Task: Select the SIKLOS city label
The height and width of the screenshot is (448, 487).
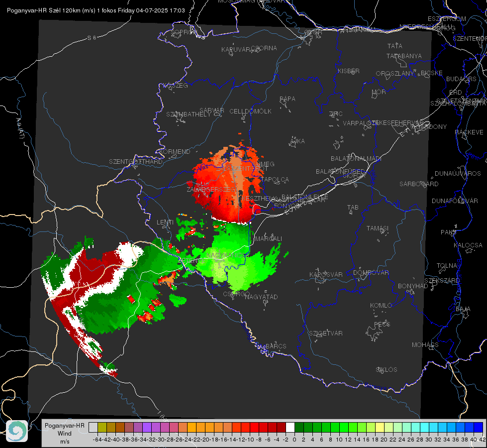Action: 387,370
